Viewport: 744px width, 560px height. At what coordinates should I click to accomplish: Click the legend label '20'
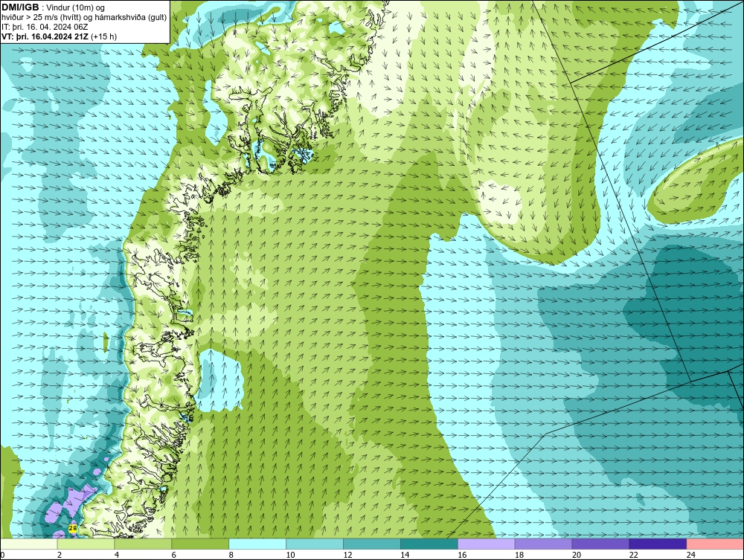click(x=577, y=555)
